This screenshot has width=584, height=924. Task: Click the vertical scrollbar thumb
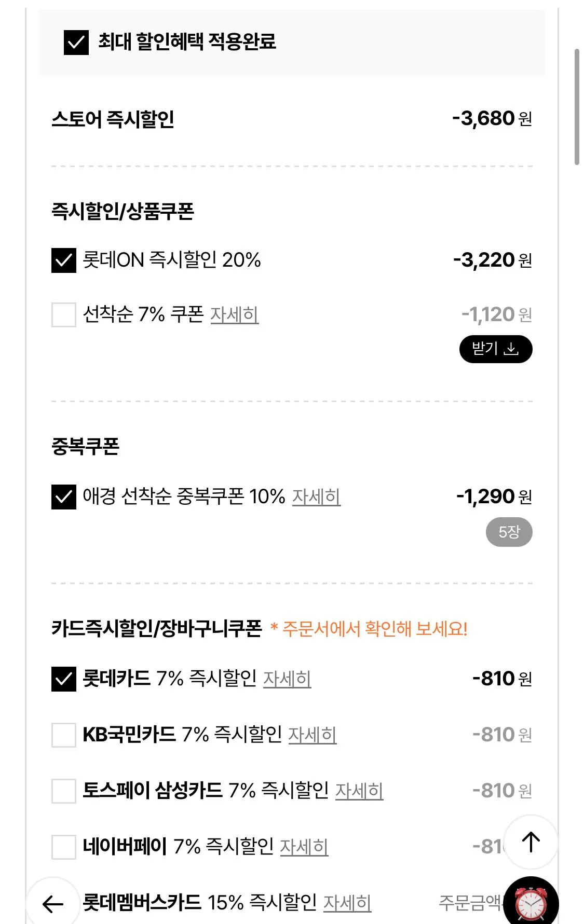click(577, 107)
